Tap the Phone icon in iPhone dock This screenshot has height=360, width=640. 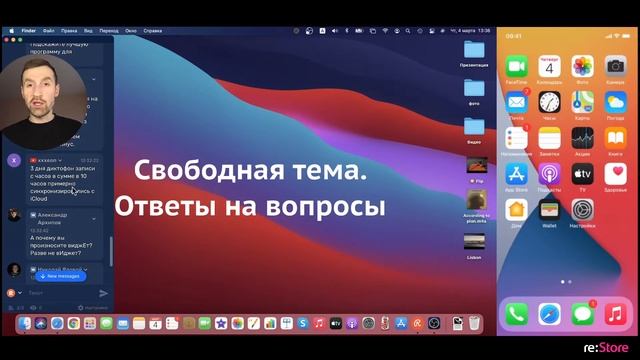pyautogui.click(x=516, y=314)
